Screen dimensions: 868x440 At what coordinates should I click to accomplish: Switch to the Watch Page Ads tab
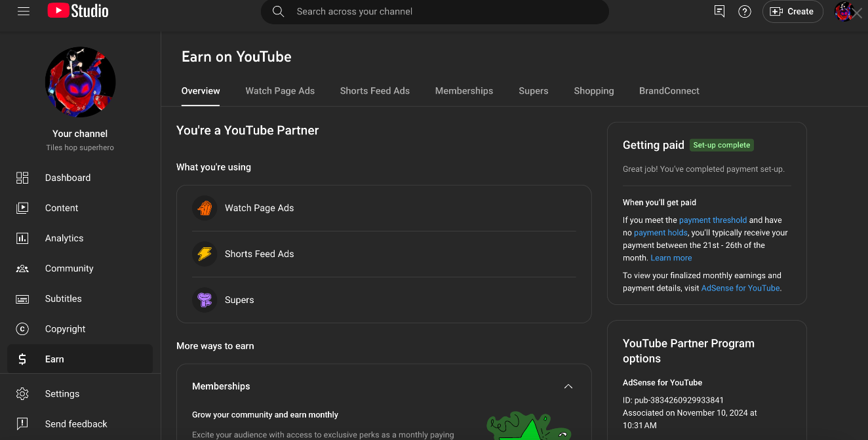pyautogui.click(x=280, y=91)
